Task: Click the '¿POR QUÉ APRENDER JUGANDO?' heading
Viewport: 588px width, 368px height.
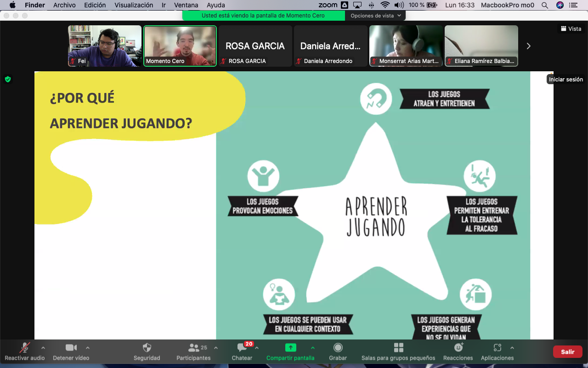Action: point(121,110)
